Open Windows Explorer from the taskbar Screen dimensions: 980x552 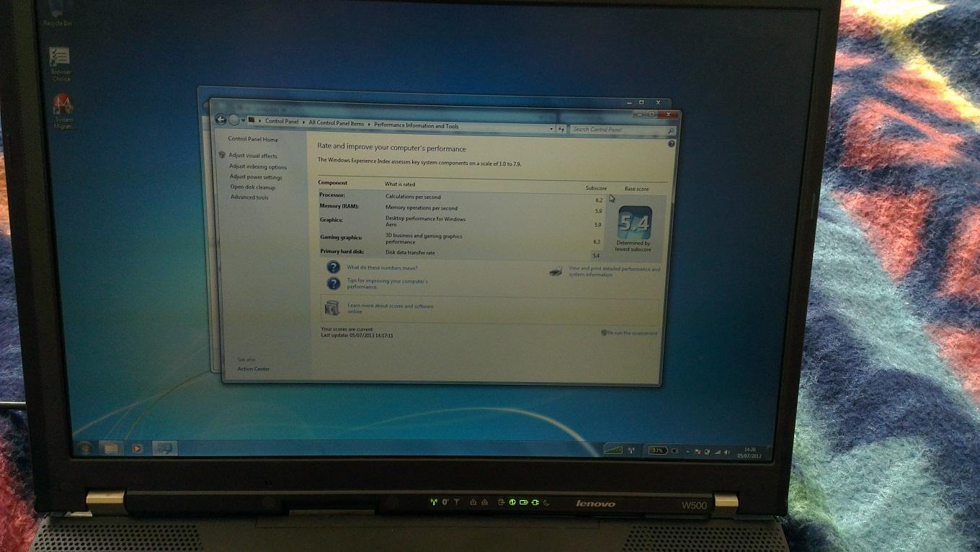(x=110, y=448)
